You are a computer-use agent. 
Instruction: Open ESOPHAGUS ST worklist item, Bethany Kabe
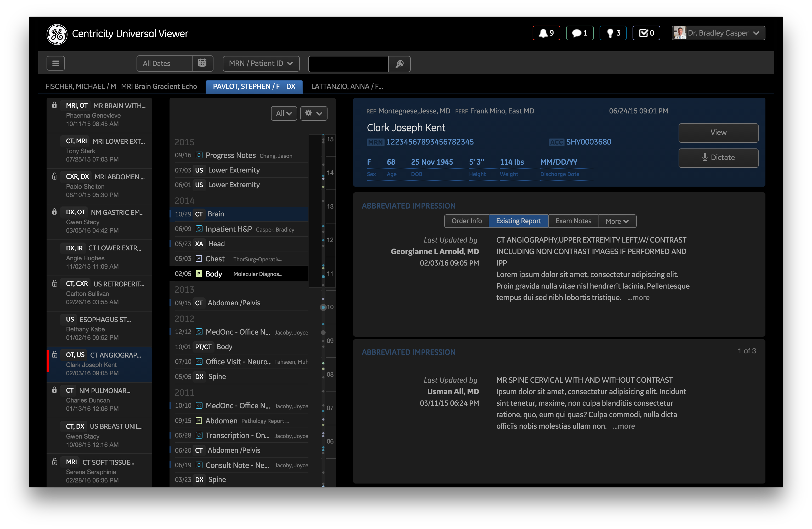point(99,329)
